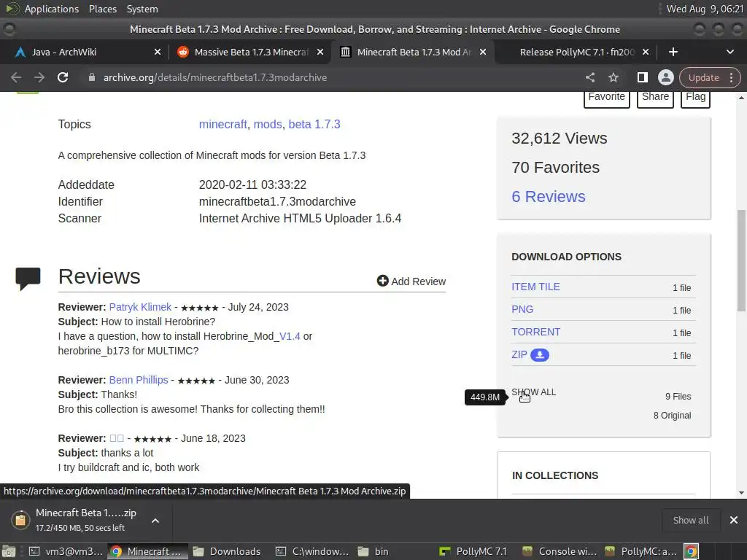The width and height of the screenshot is (747, 560).
Task: Switch to the PollyMC 7.1 taskbar item
Action: [473, 551]
